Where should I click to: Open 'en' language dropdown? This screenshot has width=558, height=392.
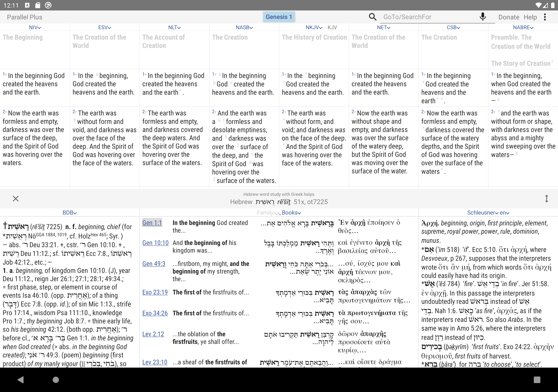click(x=505, y=213)
